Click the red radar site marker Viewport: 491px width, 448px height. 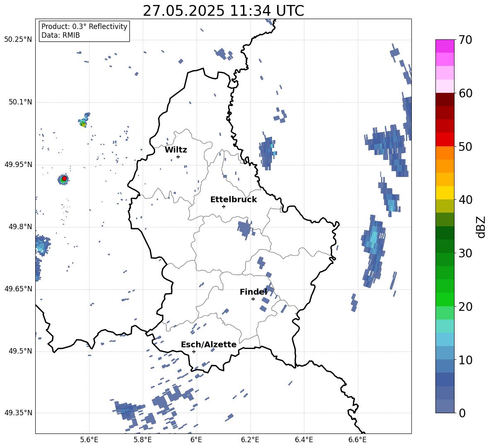64,179
